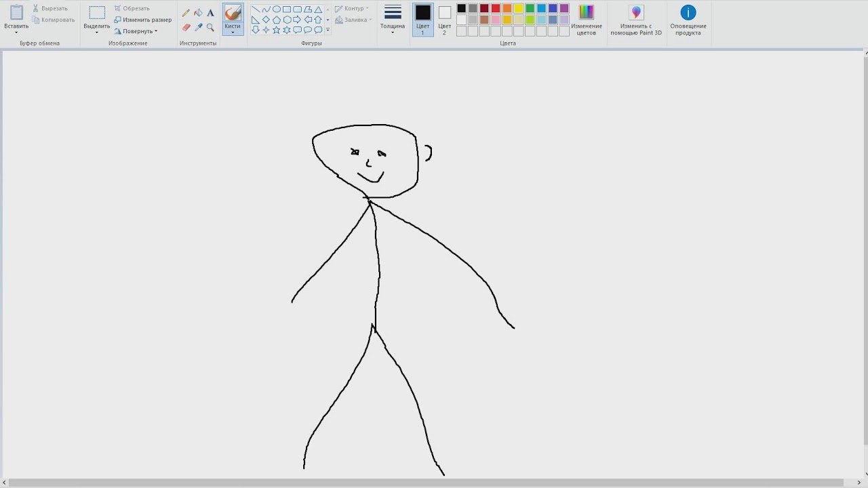Choose the five-point star shape
Image resolution: width=868 pixels, height=488 pixels.
click(277, 30)
